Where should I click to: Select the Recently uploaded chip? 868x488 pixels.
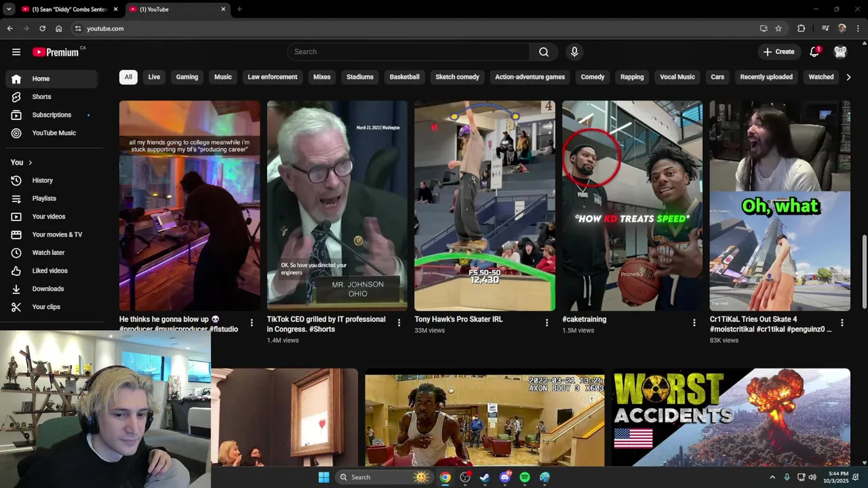[766, 77]
